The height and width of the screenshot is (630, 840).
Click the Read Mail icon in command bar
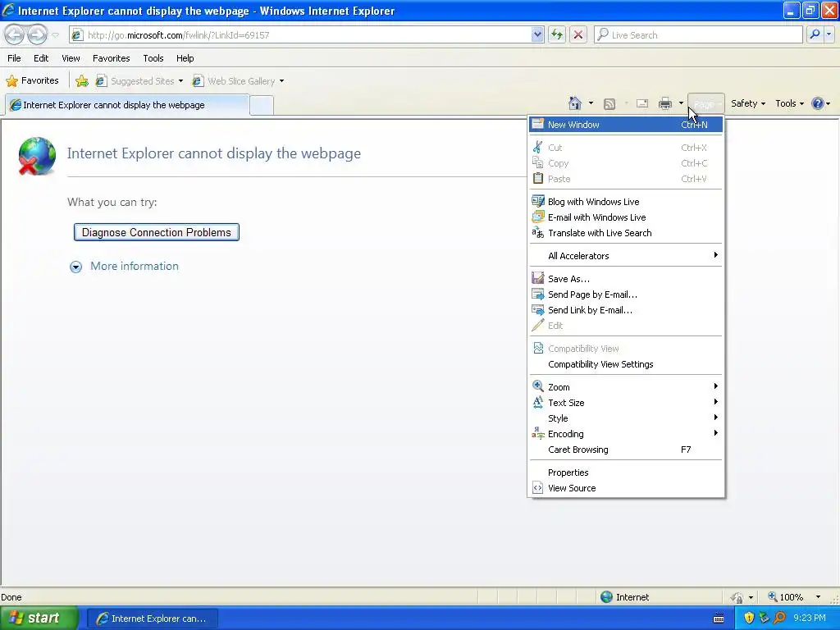click(641, 103)
